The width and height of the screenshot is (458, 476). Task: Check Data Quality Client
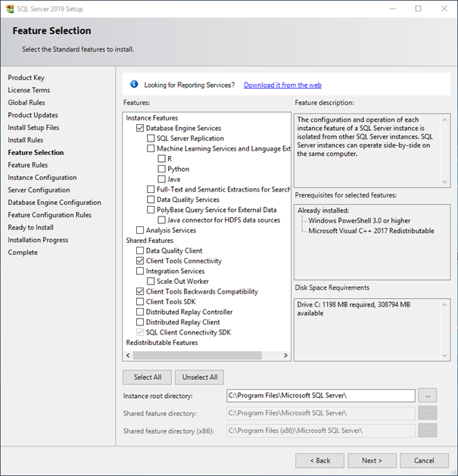[140, 250]
